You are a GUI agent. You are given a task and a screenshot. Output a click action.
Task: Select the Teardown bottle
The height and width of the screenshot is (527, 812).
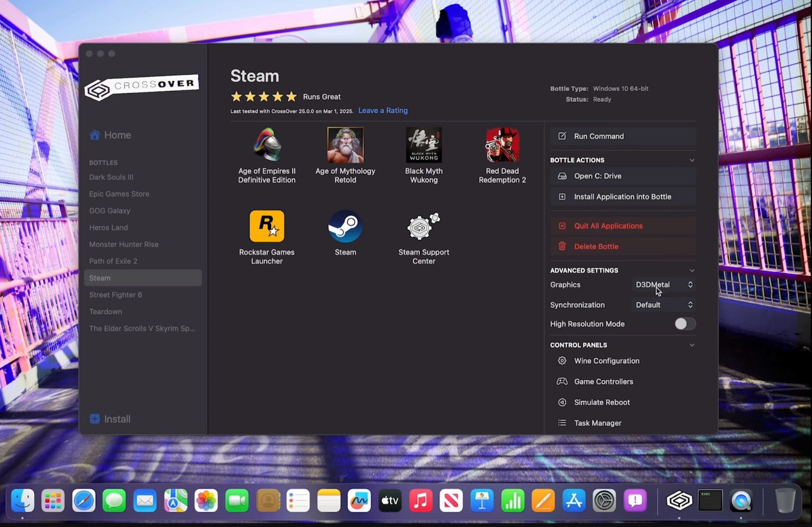[x=143, y=311]
